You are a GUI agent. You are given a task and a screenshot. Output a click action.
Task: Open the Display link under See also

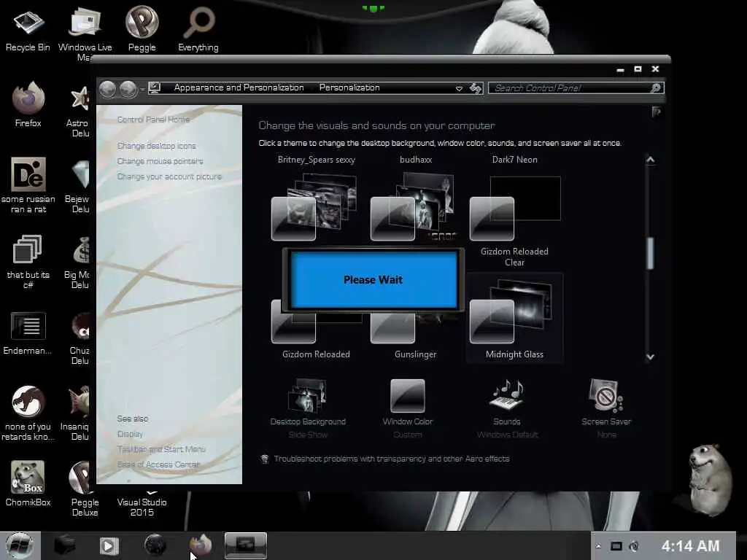coord(130,434)
